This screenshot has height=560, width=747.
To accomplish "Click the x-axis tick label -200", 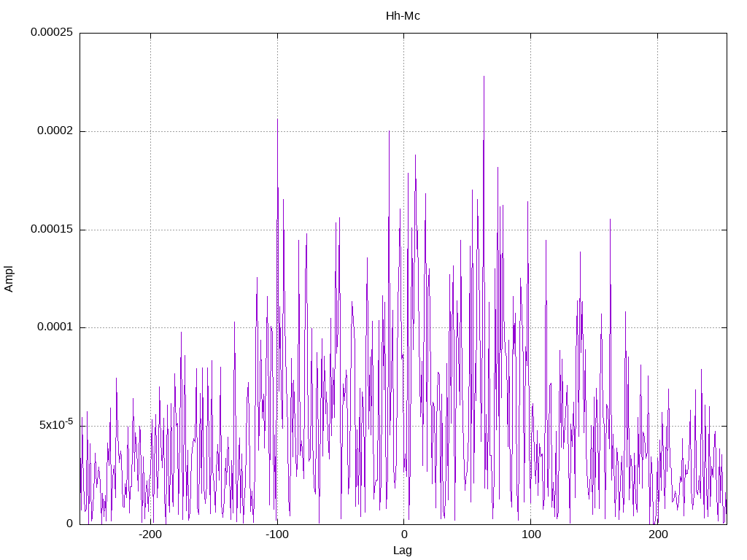I will (x=150, y=534).
